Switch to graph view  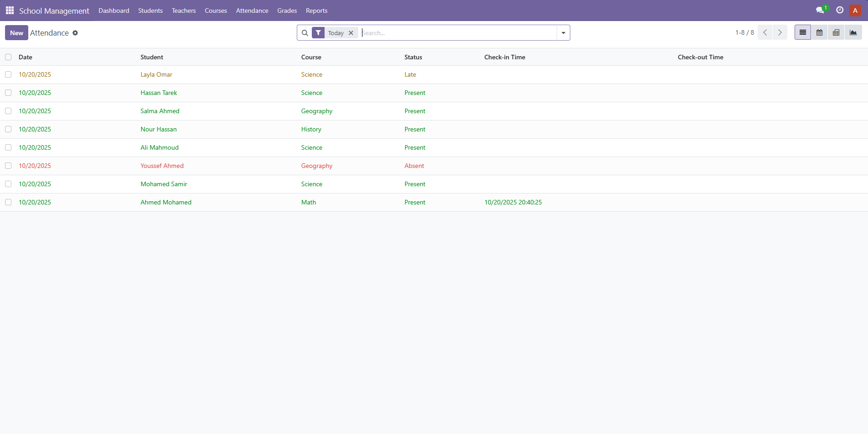point(853,32)
